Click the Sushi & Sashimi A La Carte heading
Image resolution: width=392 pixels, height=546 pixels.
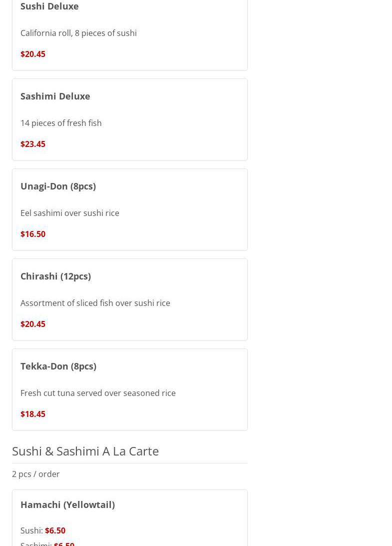tap(85, 451)
